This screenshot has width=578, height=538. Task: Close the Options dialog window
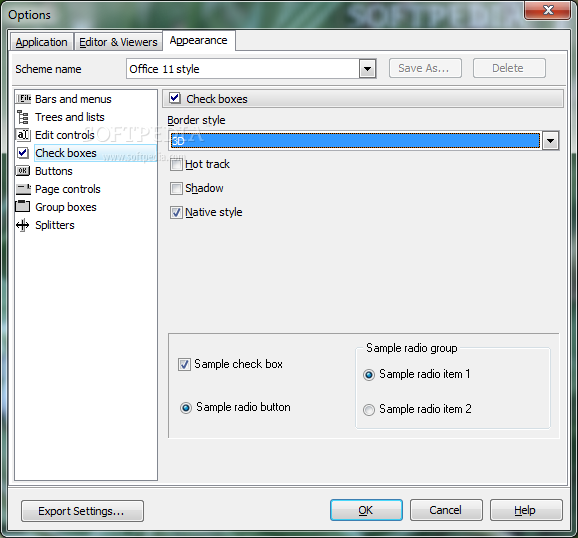(548, 10)
